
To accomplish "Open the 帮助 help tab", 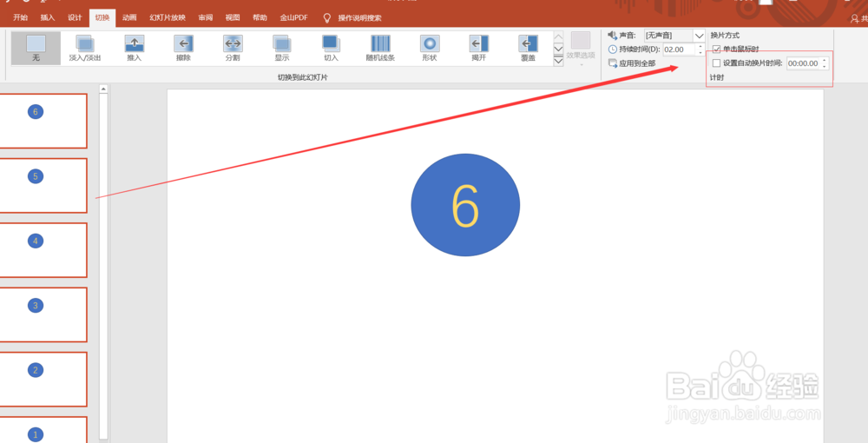I will [260, 17].
